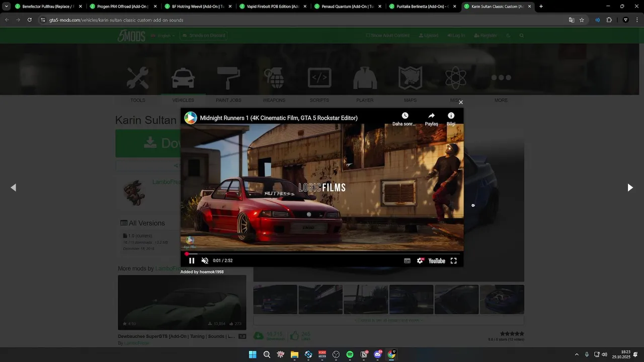Click the Watch later clock icon
Image resolution: width=644 pixels, height=362 pixels.
click(405, 116)
